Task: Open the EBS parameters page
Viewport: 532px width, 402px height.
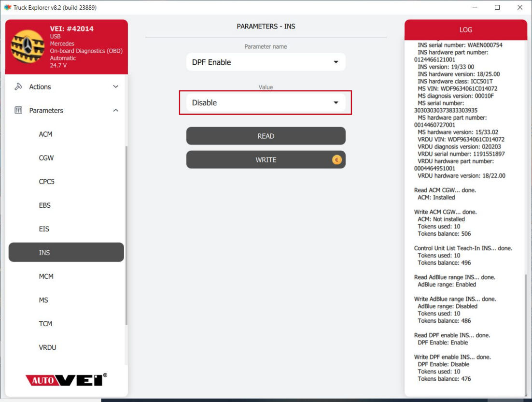Action: click(45, 205)
